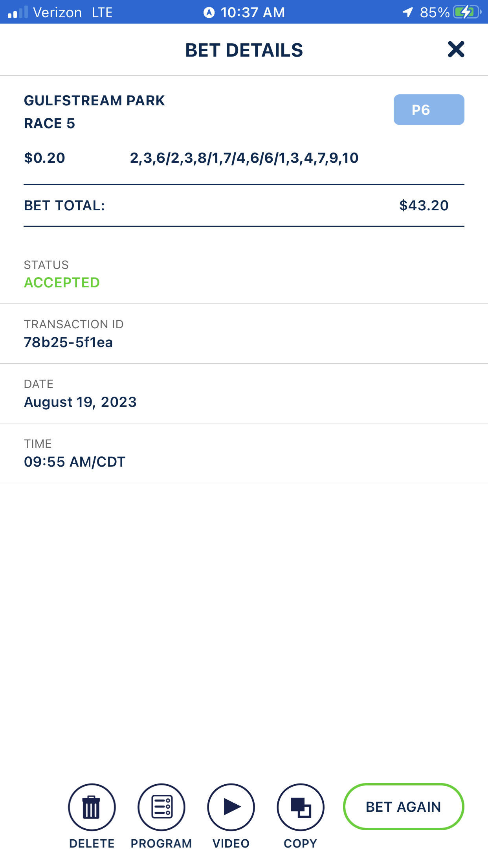Tap the cellular signal bars icon
Screen dimensions: 488x868
[x=18, y=12]
